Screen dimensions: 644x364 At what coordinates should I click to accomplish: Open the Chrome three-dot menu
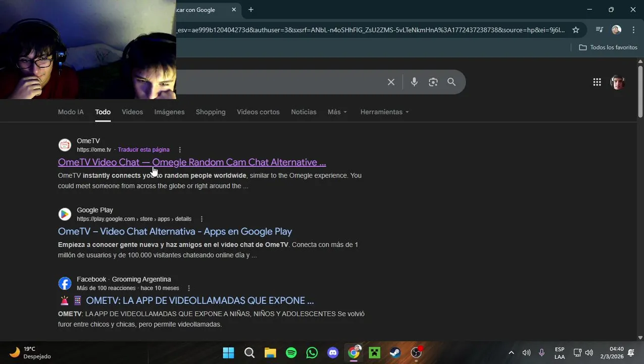[633, 30]
